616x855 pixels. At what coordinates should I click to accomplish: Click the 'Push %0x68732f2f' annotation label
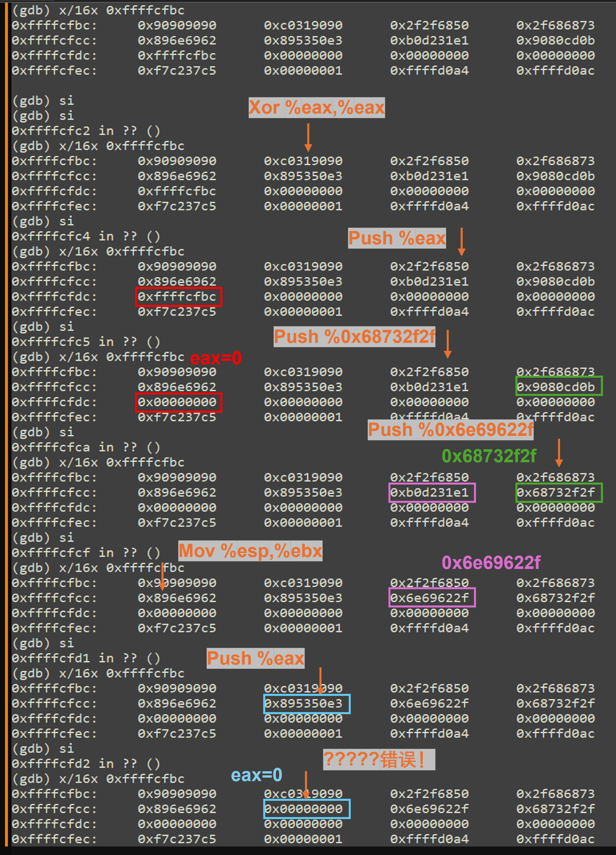point(354,337)
